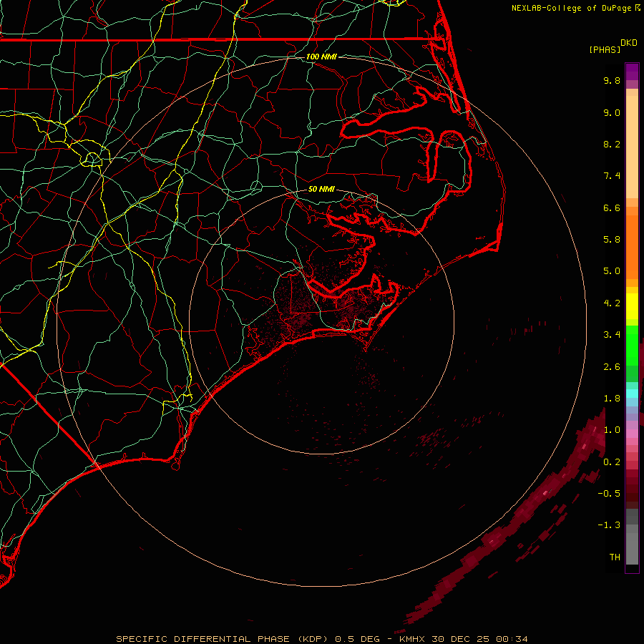Screen dimensions: 644x644
Task: Click the Specific Differential Phase caption at bottom
Action: (321, 639)
